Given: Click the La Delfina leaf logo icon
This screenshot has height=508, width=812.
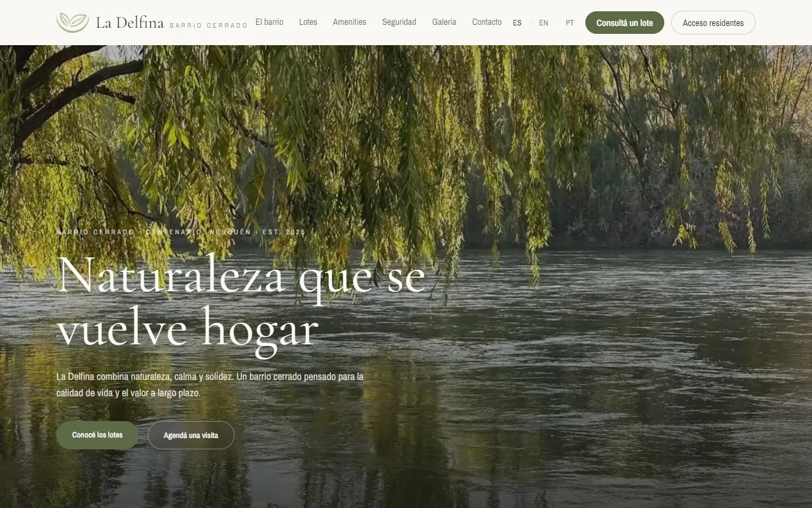Looking at the screenshot, I should pyautogui.click(x=73, y=23).
